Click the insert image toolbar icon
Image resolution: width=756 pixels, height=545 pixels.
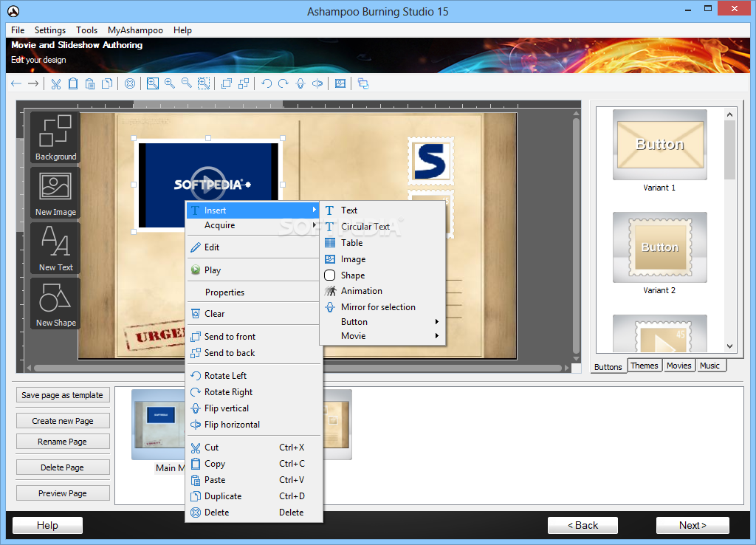pos(340,84)
